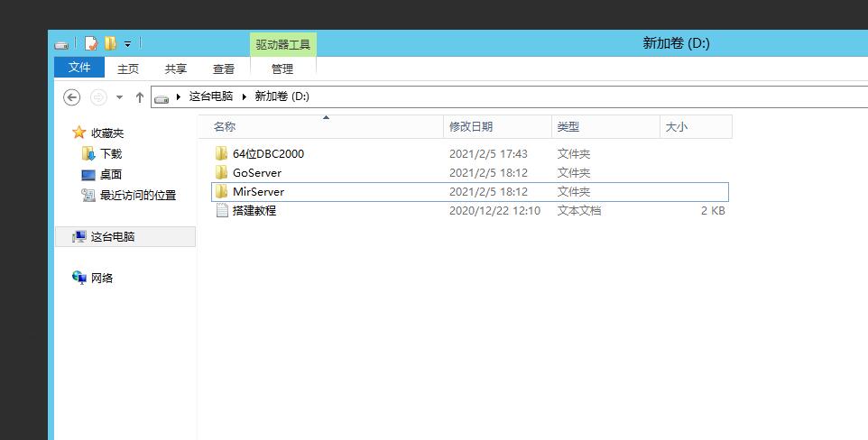Select the GoServer folder
The image size is (868, 440).
click(x=256, y=172)
